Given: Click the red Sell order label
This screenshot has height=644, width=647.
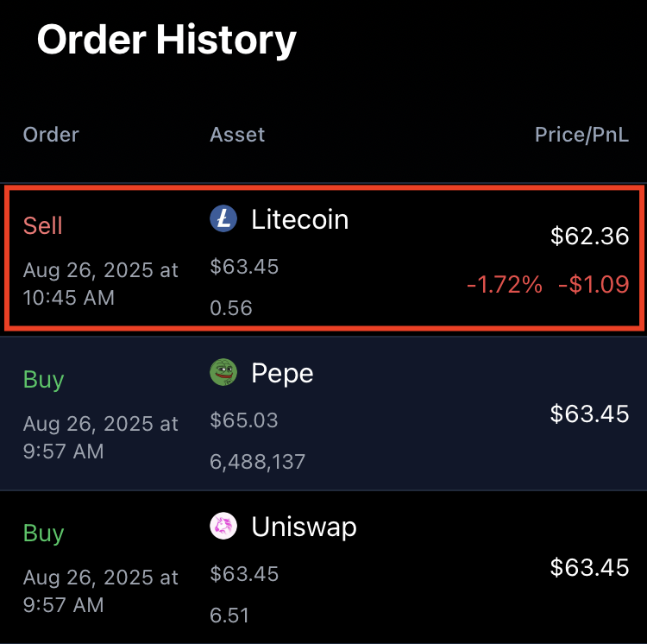Looking at the screenshot, I should coord(43,226).
